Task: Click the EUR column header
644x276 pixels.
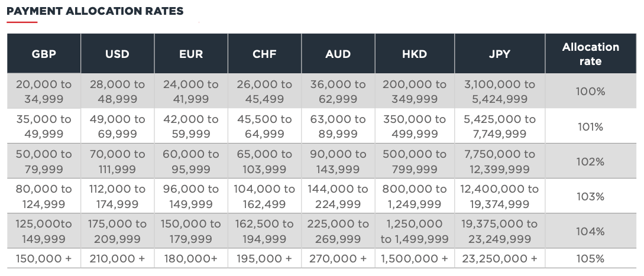Action: [190, 54]
